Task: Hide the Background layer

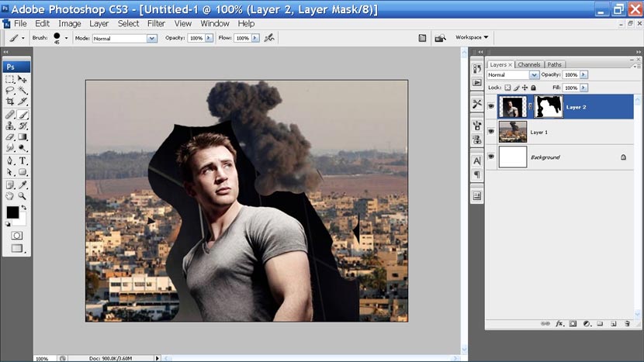Action: (491, 157)
